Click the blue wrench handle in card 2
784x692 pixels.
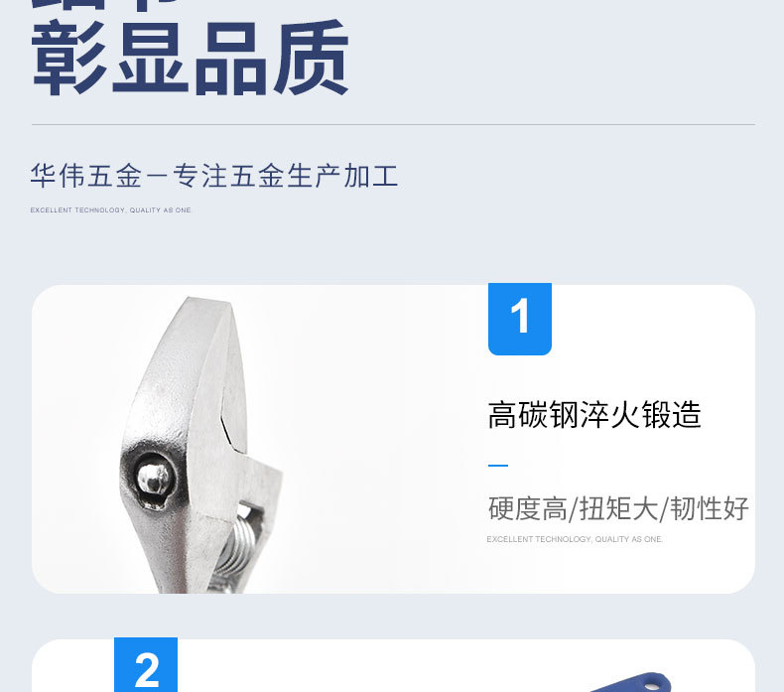point(630,682)
